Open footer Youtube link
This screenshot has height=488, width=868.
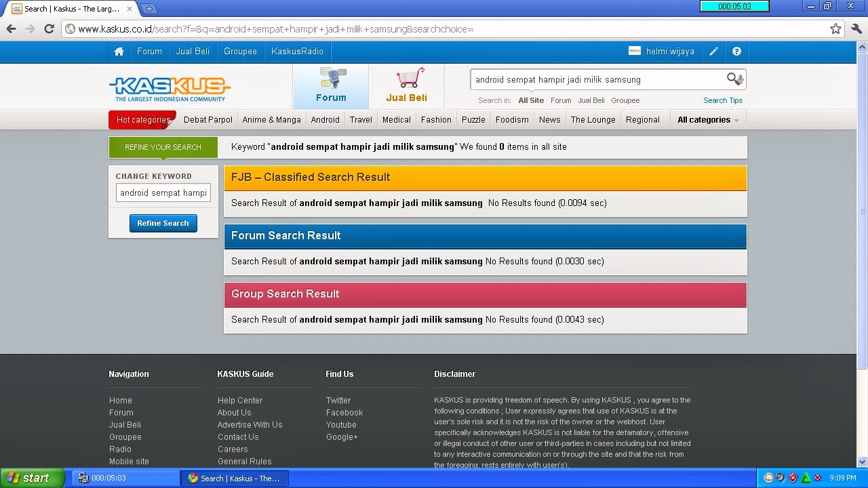(x=341, y=425)
